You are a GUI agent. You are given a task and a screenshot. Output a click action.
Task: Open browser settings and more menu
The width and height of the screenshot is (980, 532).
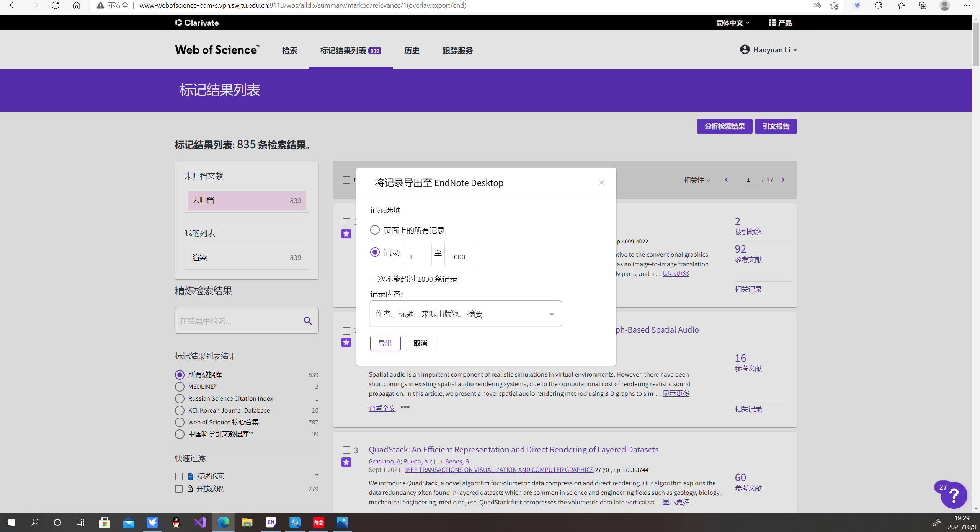966,5
